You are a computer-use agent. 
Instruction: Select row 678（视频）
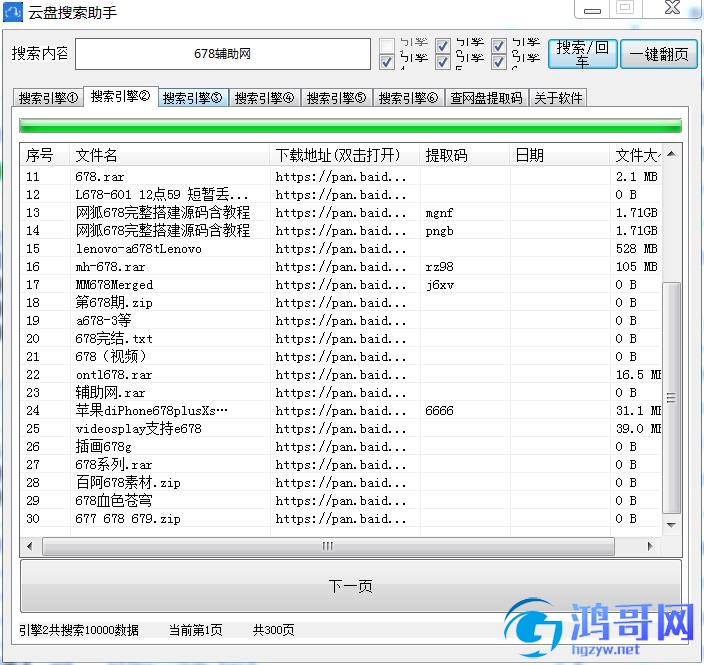pos(341,357)
